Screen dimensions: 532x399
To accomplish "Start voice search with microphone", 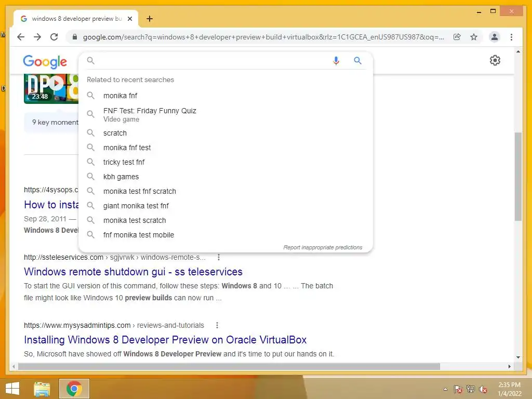I will click(336, 61).
